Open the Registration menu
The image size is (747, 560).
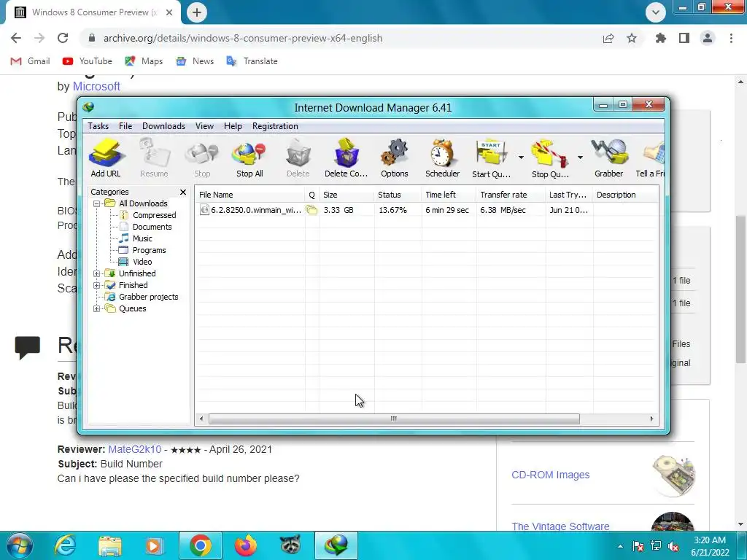pyautogui.click(x=275, y=126)
